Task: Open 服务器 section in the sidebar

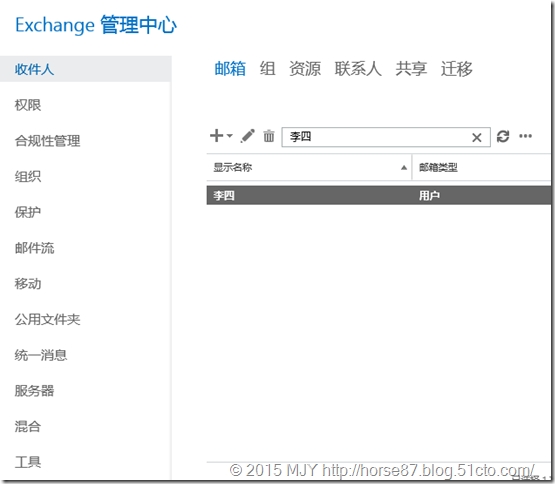Action: click(34, 391)
